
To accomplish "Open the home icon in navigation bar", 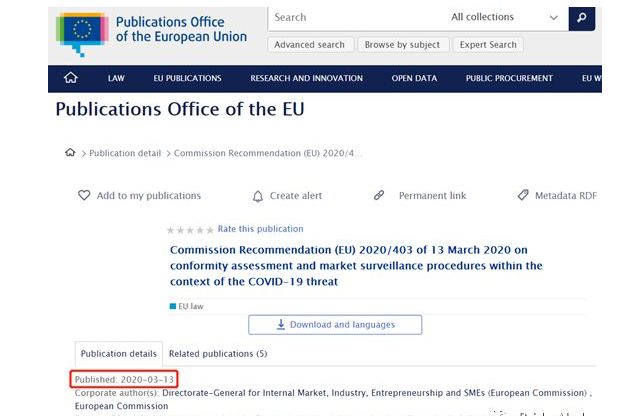I will 71,78.
